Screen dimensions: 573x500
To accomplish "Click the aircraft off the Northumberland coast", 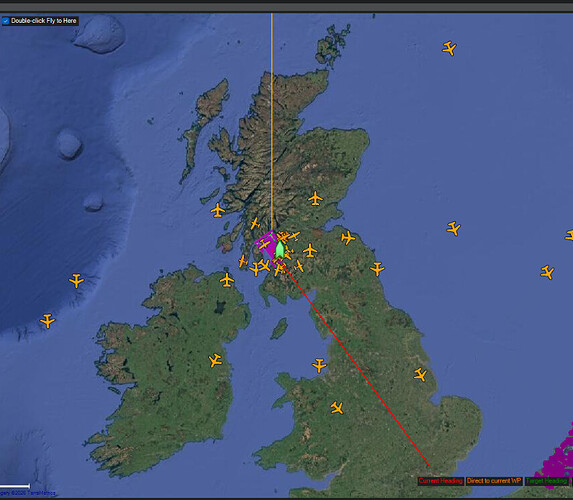I will [377, 269].
